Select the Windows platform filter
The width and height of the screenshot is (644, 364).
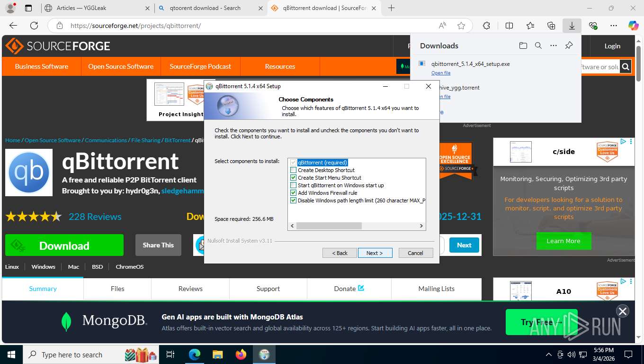tap(44, 267)
